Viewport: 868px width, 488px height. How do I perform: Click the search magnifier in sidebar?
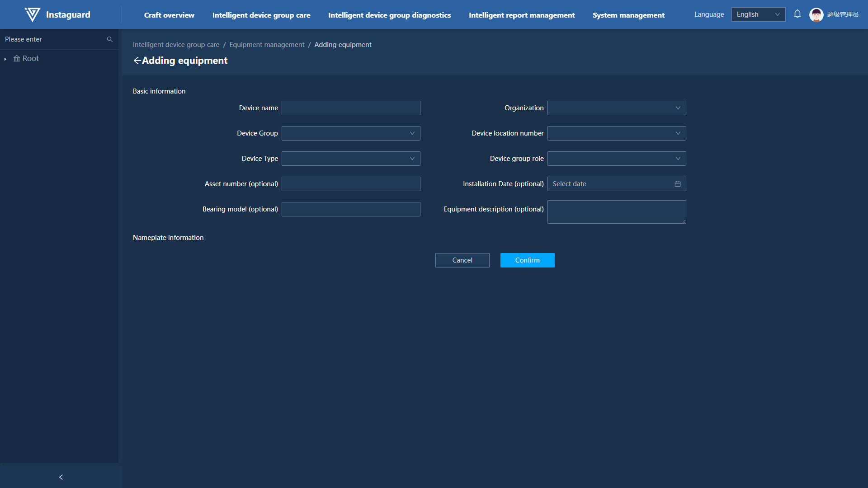(109, 39)
